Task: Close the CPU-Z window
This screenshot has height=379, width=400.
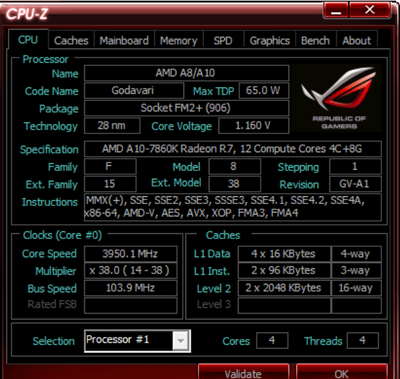Action: (x=369, y=10)
